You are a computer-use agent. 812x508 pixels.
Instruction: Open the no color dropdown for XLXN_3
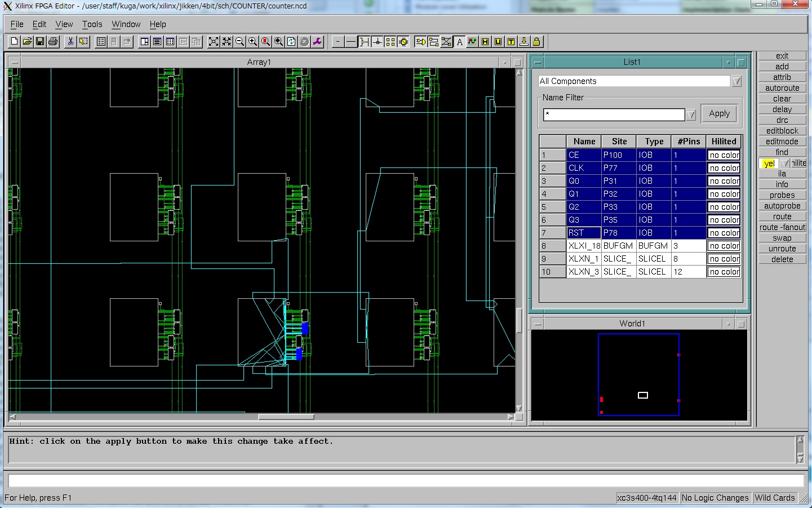pyautogui.click(x=724, y=272)
